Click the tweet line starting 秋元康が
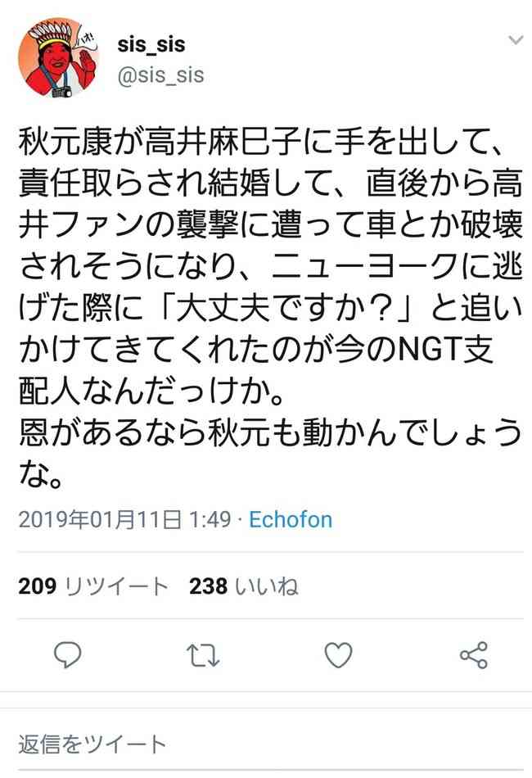The height and width of the screenshot is (778, 532). (x=262, y=142)
